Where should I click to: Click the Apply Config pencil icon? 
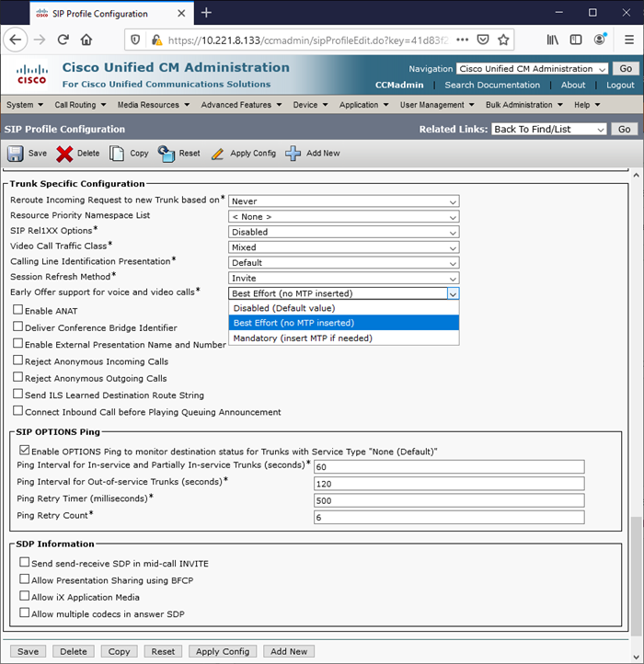pos(217,154)
